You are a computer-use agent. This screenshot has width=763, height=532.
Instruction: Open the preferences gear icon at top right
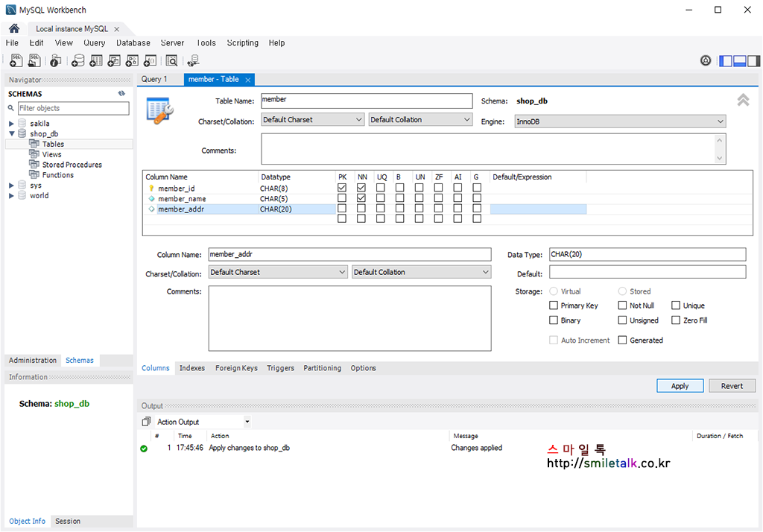(x=706, y=60)
